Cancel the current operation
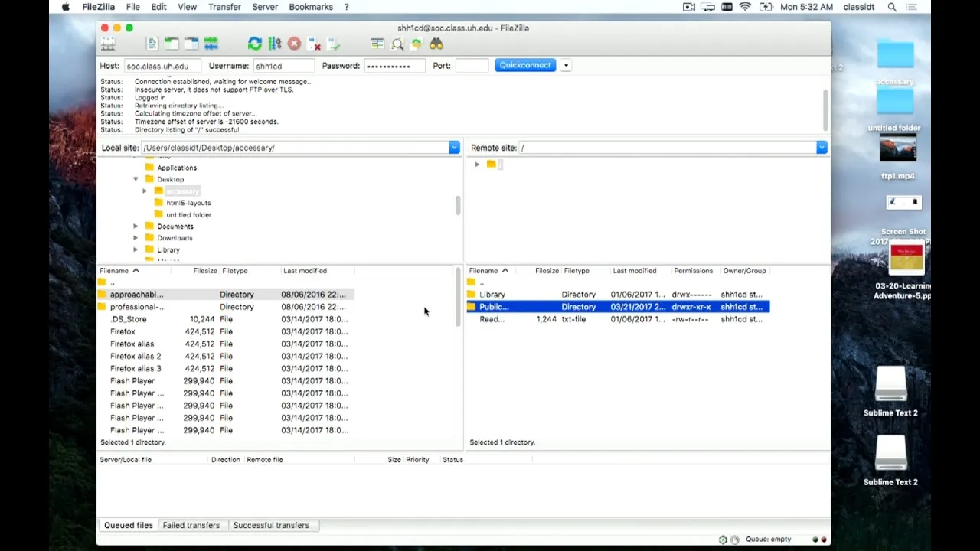 294,44
